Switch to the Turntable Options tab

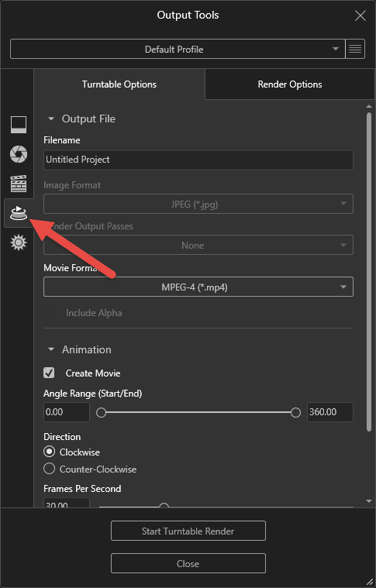119,84
